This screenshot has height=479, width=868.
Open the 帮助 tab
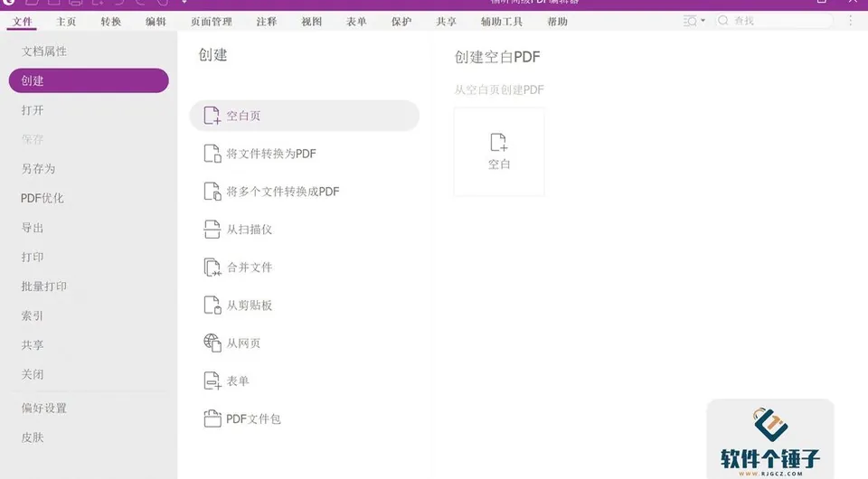coord(557,22)
